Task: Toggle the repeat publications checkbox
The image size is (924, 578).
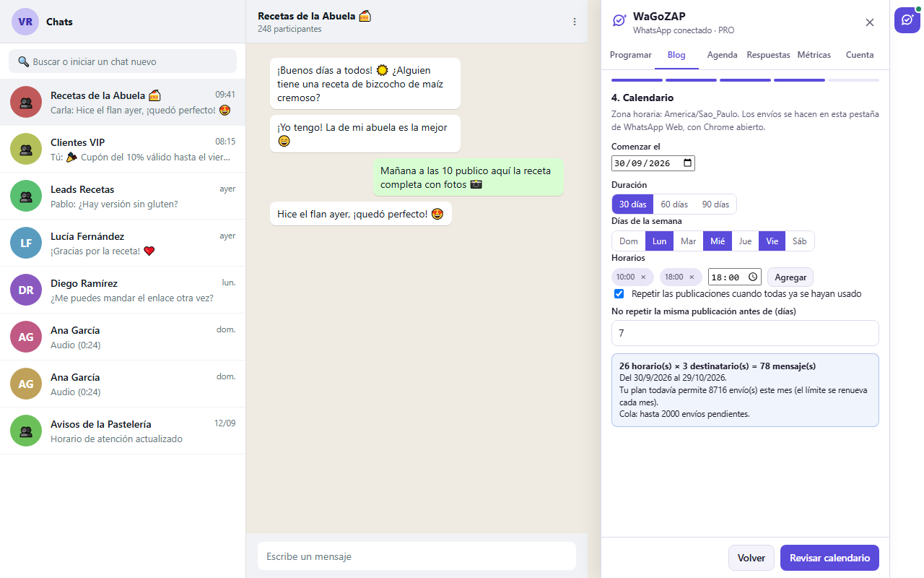Action: (x=619, y=294)
